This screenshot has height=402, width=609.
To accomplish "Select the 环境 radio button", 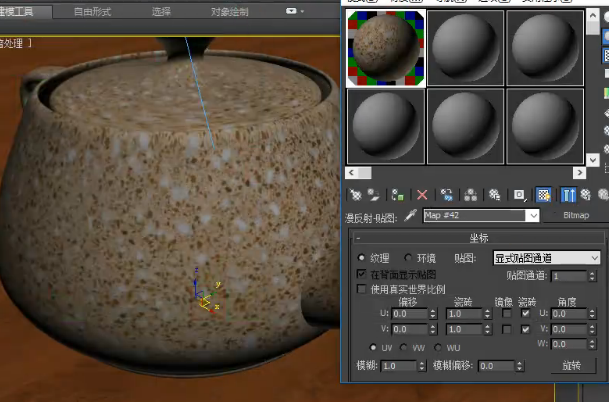I will pyautogui.click(x=408, y=258).
